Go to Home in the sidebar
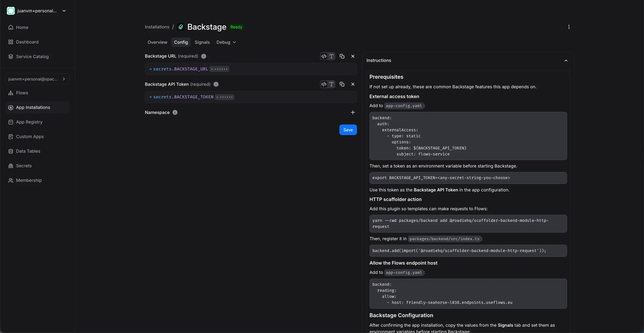This screenshot has width=644, height=333. click(x=37, y=27)
